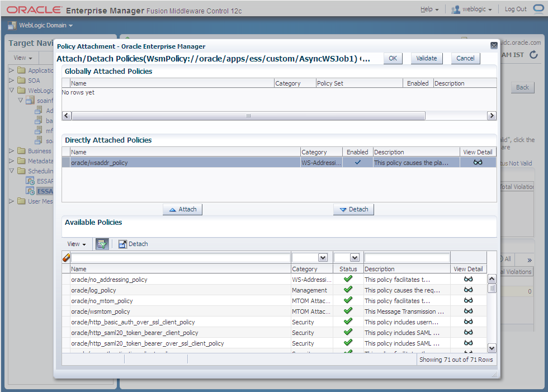548x392 pixels.
Task: Click the double chevron next to All
Action: tap(530, 260)
